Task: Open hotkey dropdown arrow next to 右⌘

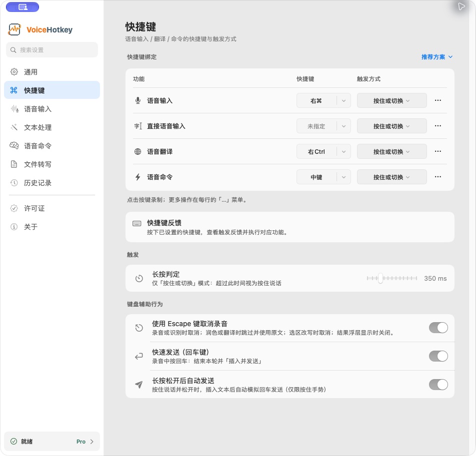Action: tap(343, 101)
